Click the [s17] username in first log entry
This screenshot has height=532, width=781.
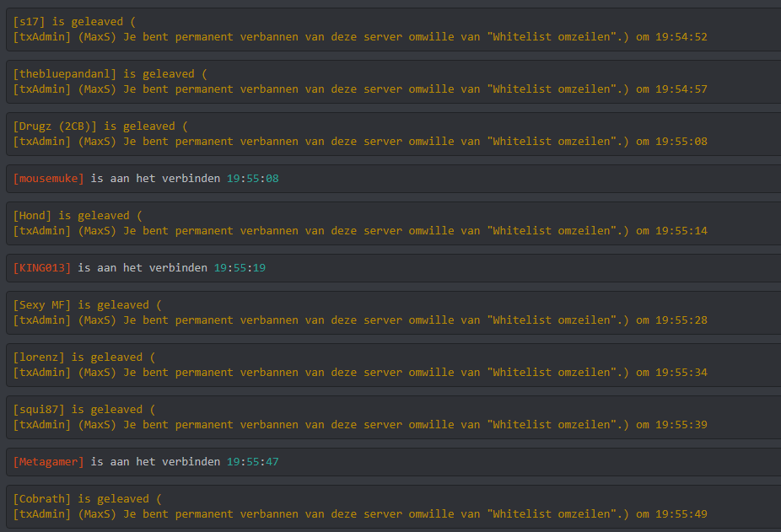(x=30, y=21)
